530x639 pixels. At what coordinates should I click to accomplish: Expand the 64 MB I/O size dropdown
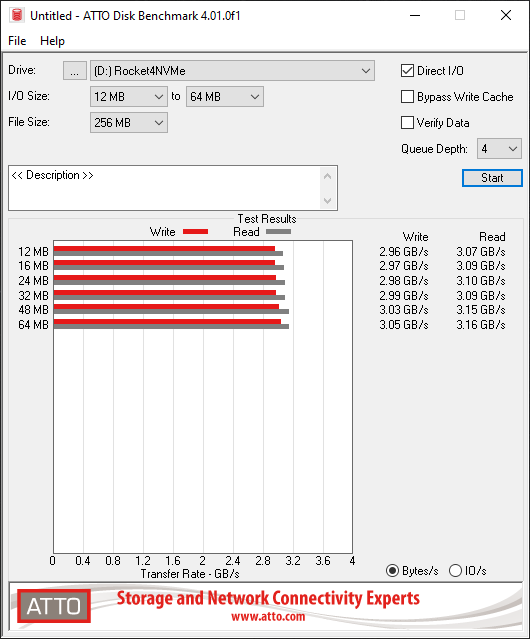click(225, 97)
